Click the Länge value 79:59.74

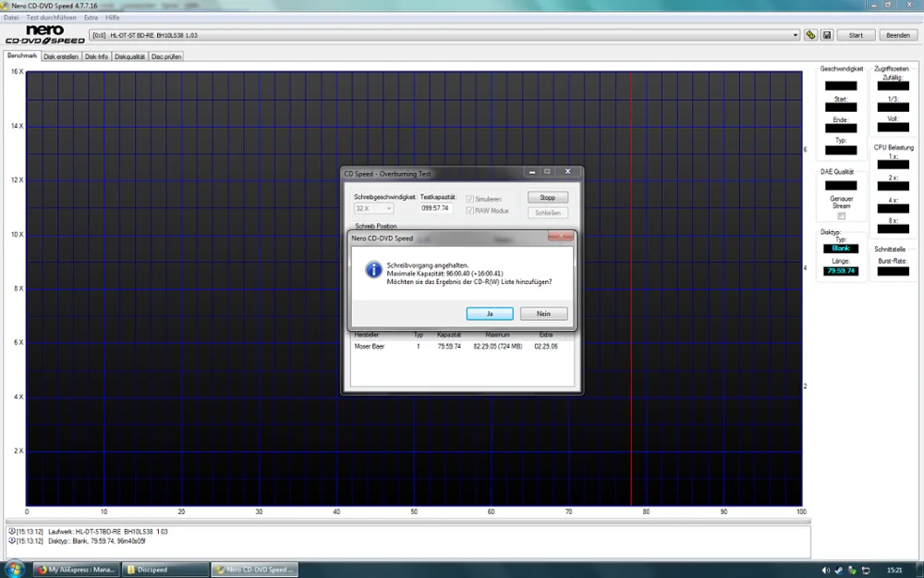841,271
